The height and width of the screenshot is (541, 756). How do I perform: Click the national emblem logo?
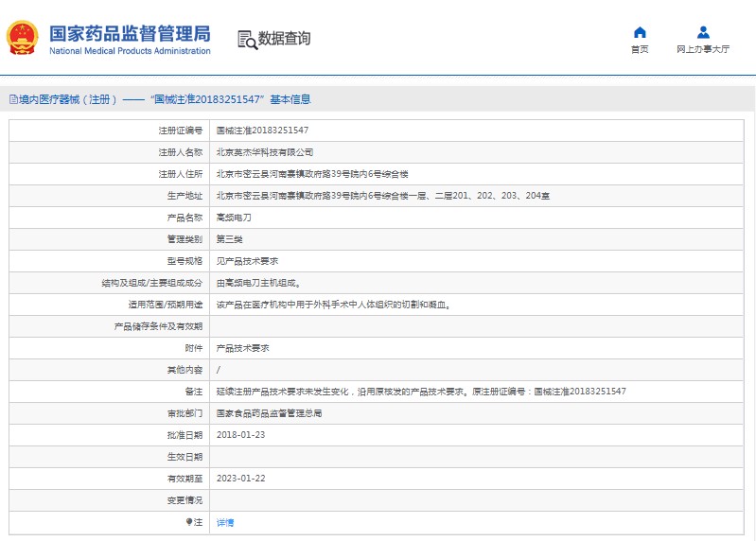22,38
